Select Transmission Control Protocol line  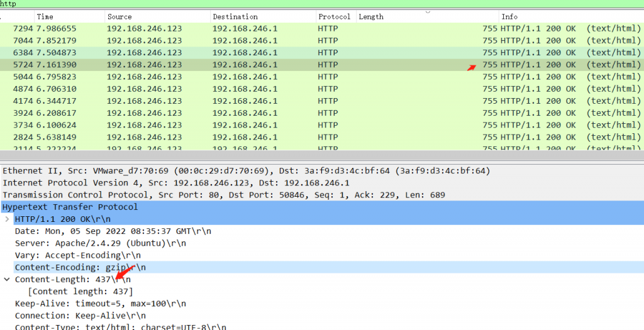(x=322, y=195)
